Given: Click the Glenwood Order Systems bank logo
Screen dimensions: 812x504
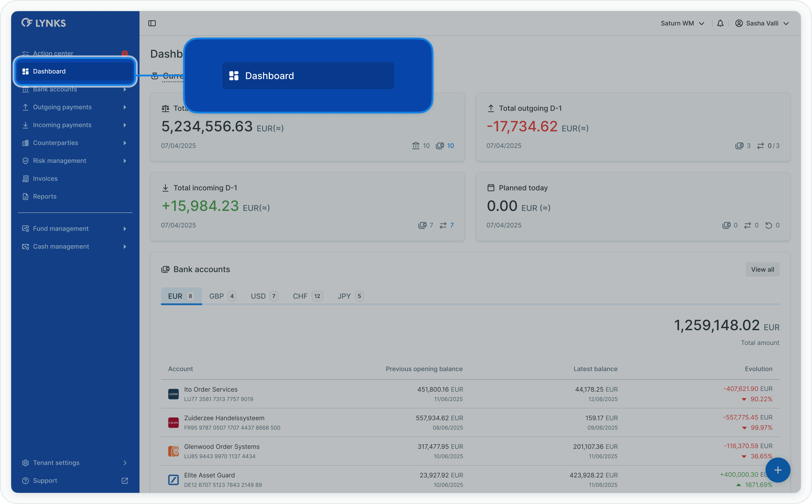Looking at the screenshot, I should point(173,451).
